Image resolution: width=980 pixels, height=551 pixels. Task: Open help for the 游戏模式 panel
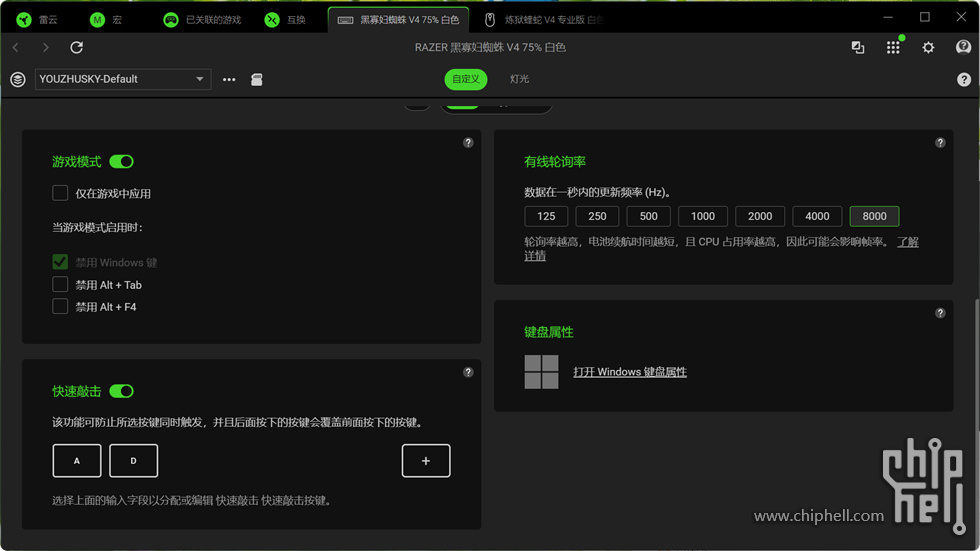point(468,142)
